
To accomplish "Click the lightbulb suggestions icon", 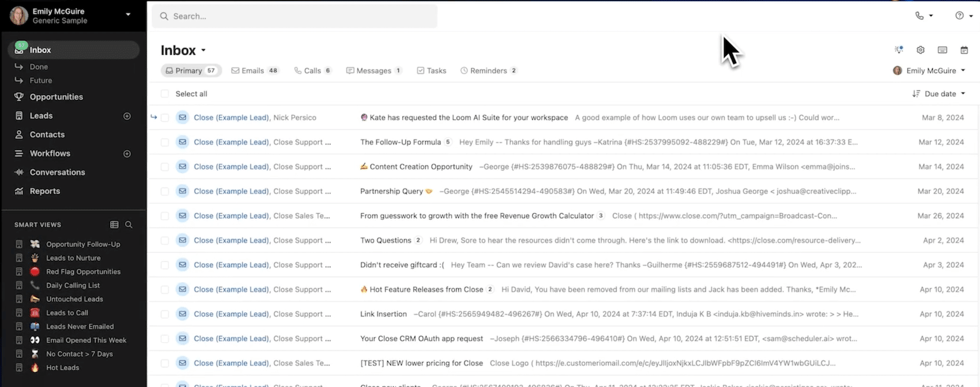I will point(899,50).
